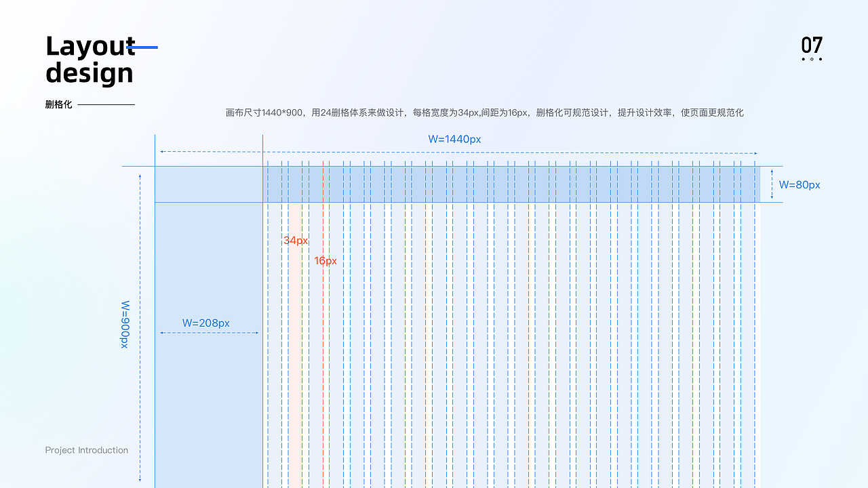The image size is (868, 488).
Task: Select the blue horizontal underline beside Layout
Action: pos(141,47)
